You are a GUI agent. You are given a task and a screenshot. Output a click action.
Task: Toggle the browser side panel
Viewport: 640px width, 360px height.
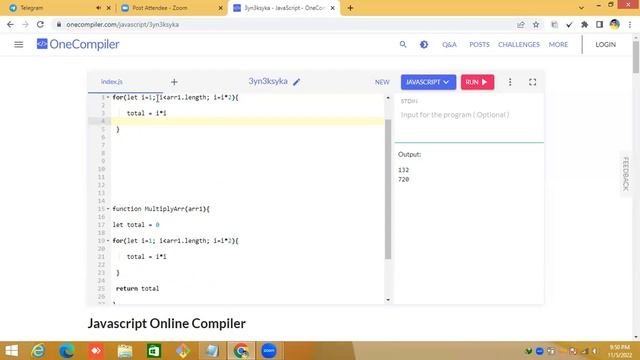[x=599, y=25]
